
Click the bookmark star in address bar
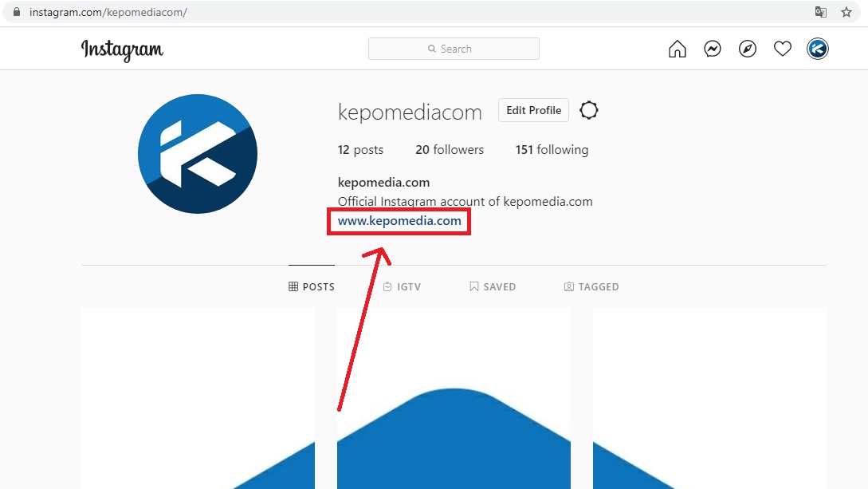point(845,12)
